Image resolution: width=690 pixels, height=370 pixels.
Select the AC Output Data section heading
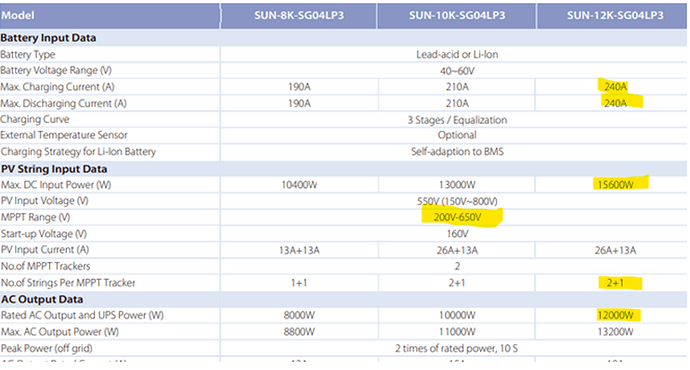tap(42, 299)
